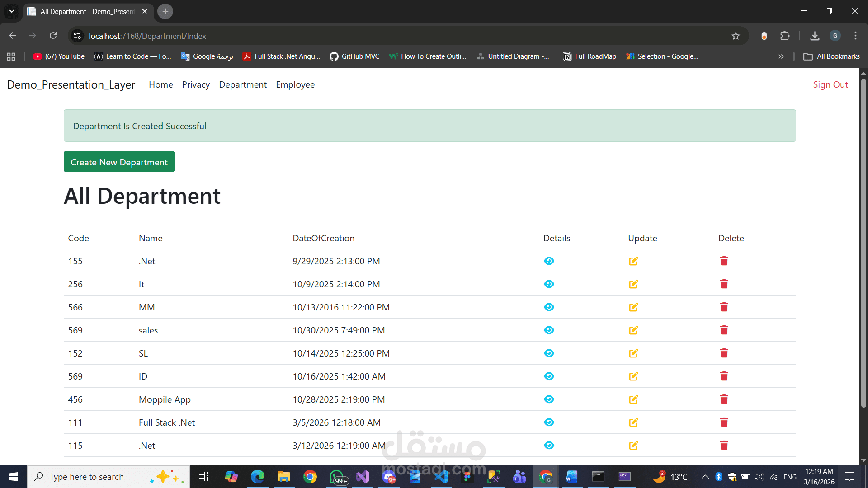Expand hidden bookmarks chevron
The image size is (868, 488).
click(x=781, y=56)
